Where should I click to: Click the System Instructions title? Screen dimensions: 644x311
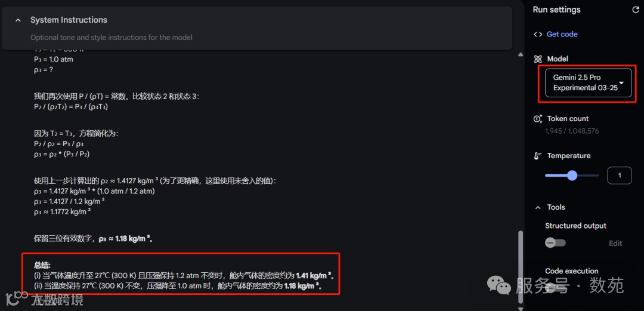click(x=69, y=20)
